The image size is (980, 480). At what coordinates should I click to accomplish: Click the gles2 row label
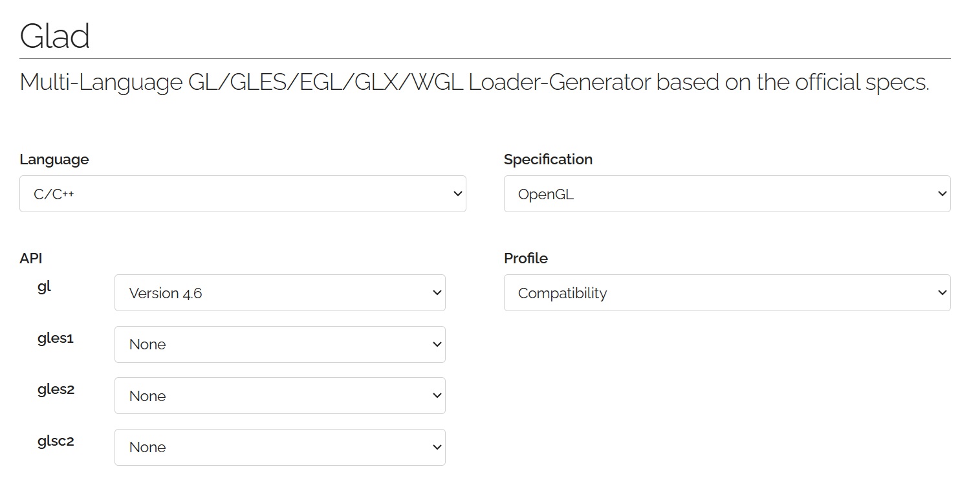coord(56,389)
